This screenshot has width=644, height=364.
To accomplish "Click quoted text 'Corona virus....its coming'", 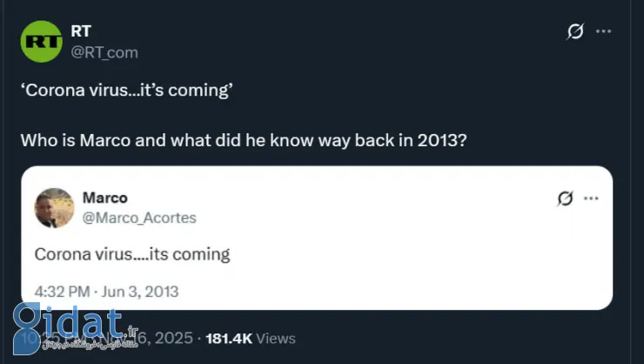I will [132, 254].
